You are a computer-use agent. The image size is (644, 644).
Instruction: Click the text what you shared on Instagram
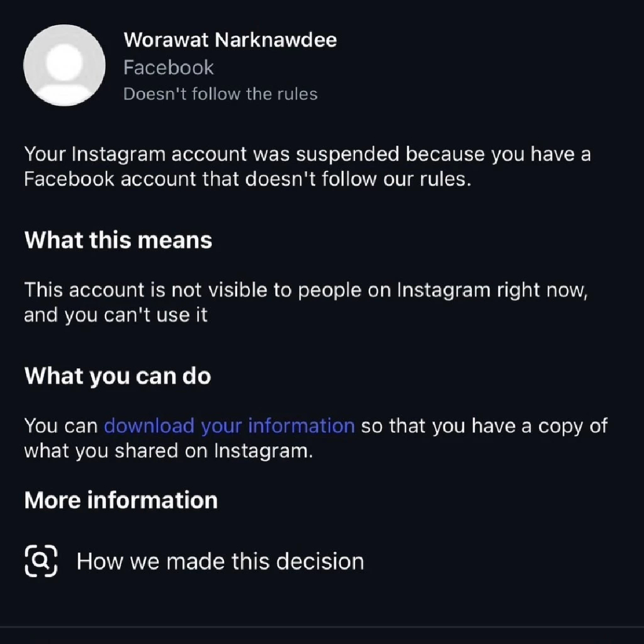click(x=168, y=450)
